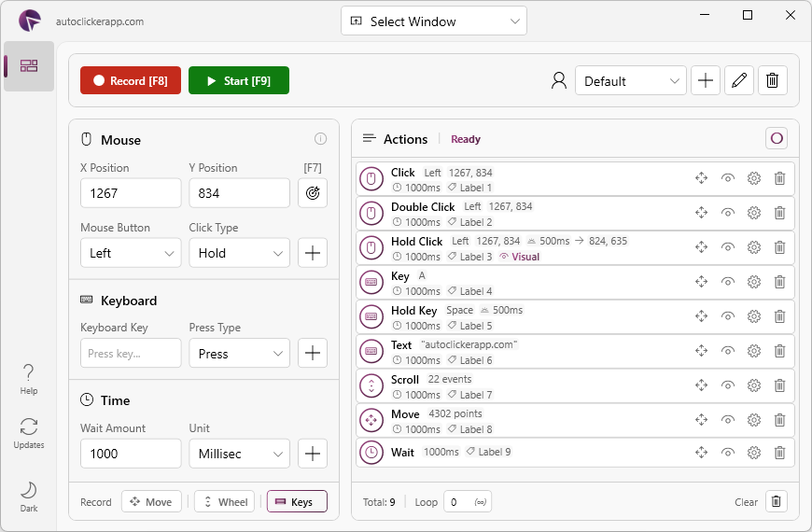
Task: Click the Start [F9] button
Action: click(239, 80)
